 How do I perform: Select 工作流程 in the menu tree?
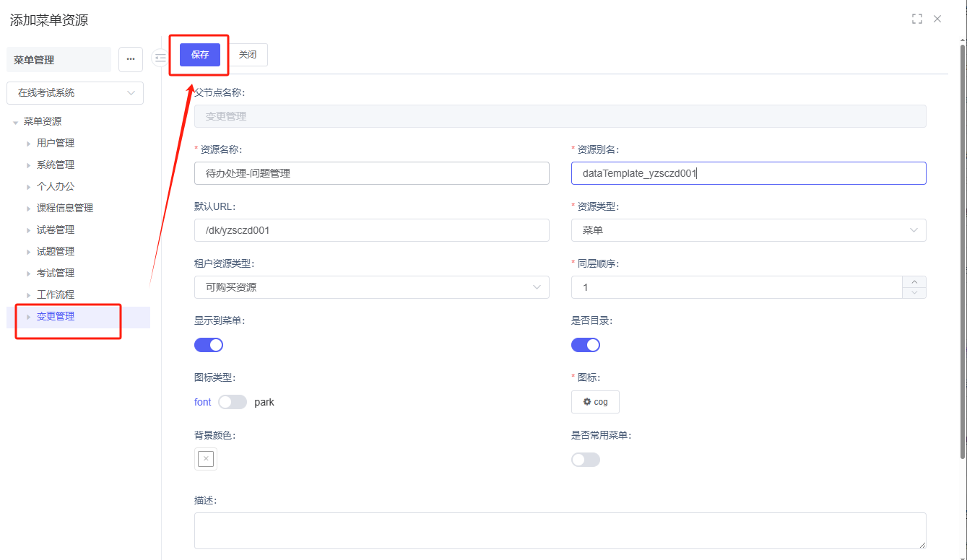(56, 294)
